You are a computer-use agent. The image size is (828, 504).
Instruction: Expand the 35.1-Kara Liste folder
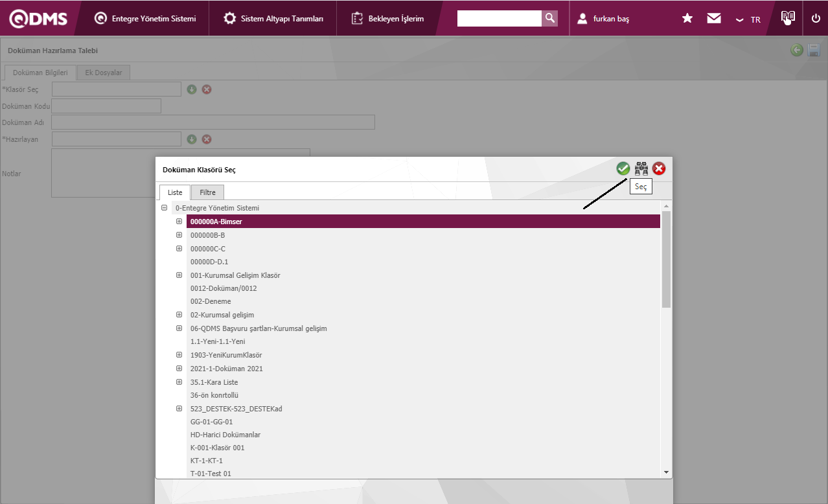[179, 382]
